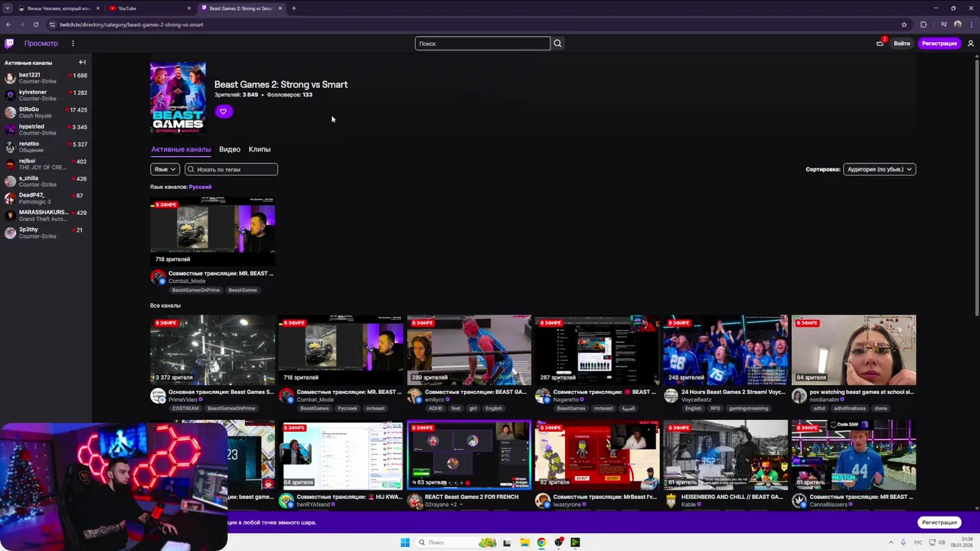Select the Видео tab
Screen dimensions: 980x551
click(x=230, y=149)
